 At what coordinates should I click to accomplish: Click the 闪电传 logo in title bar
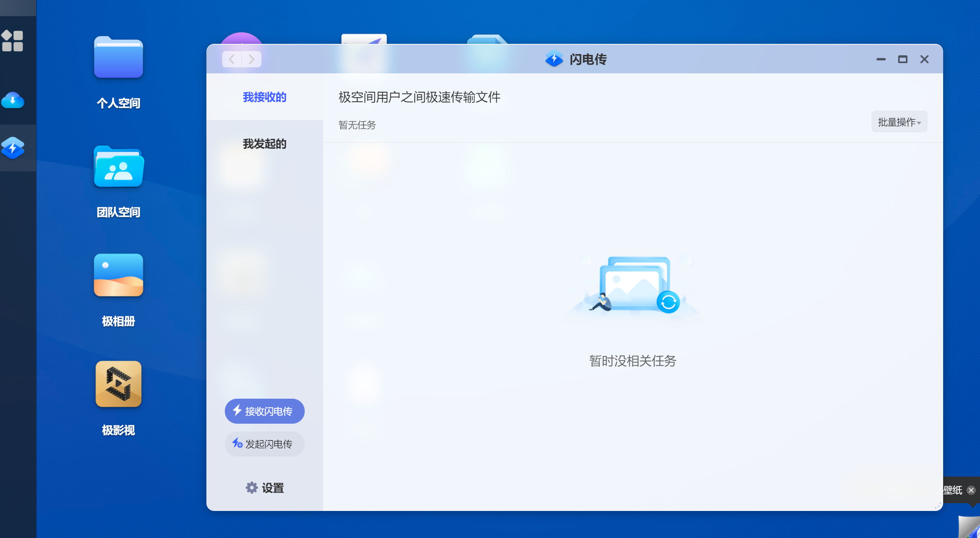pos(554,59)
